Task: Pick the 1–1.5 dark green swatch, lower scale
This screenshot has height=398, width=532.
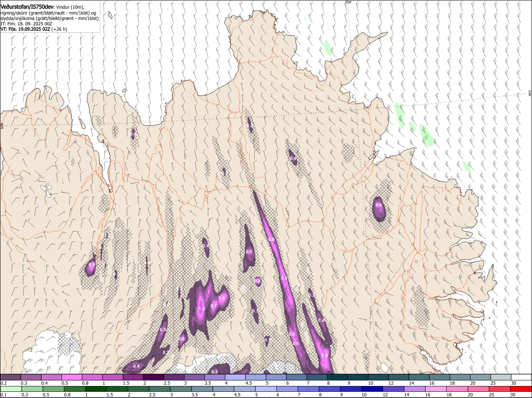Action: [96, 389]
